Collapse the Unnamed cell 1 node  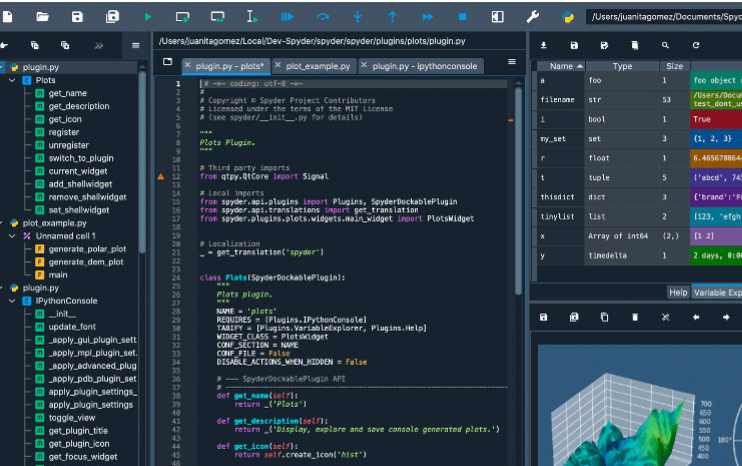13,236
